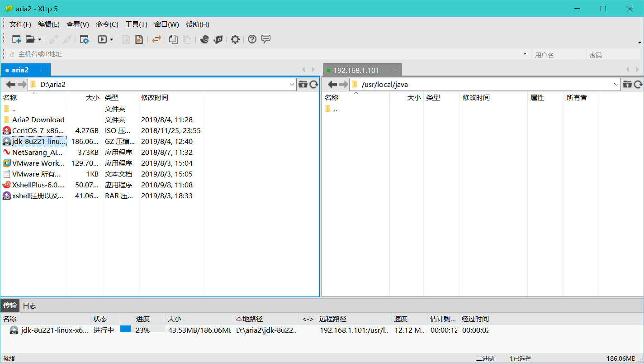
Task: Click the 用户名 input field
Action: point(559,55)
